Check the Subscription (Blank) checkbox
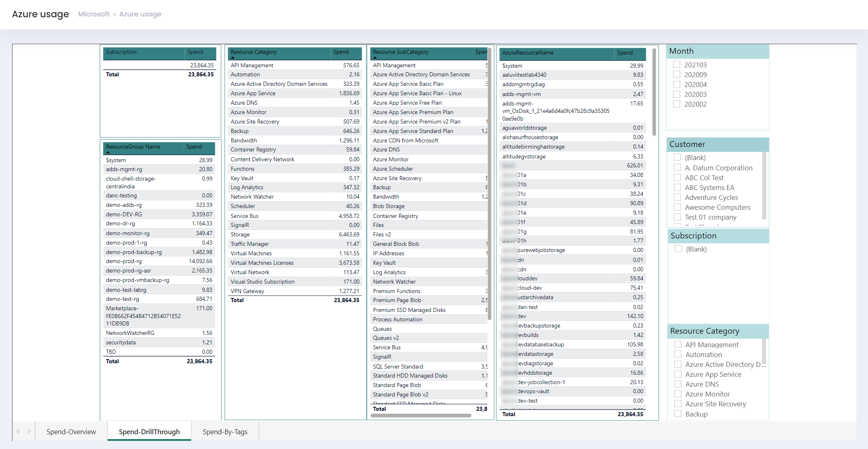The image size is (868, 449). [x=679, y=249]
